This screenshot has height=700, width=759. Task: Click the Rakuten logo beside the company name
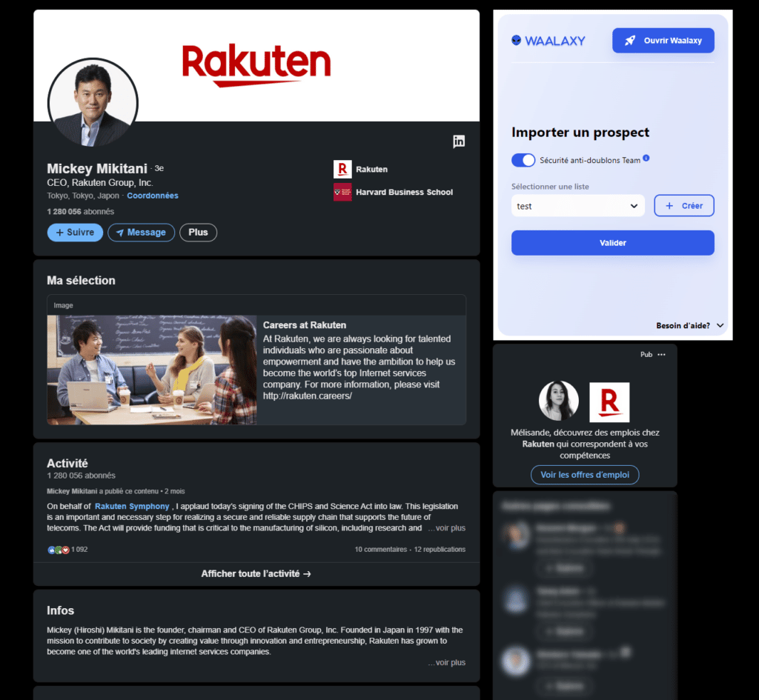pyautogui.click(x=342, y=168)
